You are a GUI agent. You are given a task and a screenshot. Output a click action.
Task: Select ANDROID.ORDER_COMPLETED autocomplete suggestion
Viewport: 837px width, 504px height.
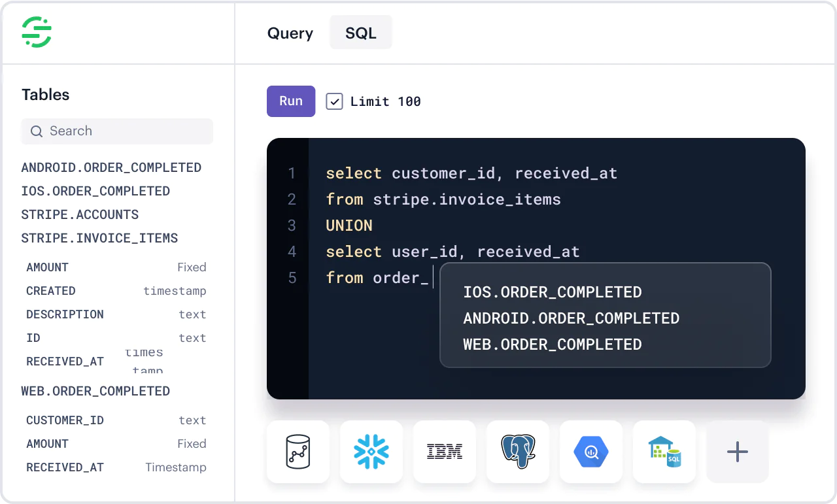tap(571, 318)
